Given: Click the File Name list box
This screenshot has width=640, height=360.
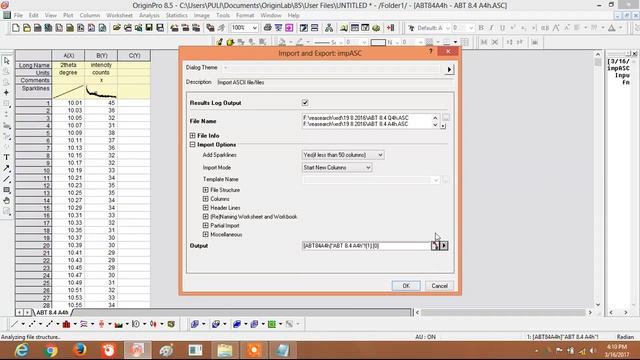Looking at the screenshot, I should tap(370, 121).
